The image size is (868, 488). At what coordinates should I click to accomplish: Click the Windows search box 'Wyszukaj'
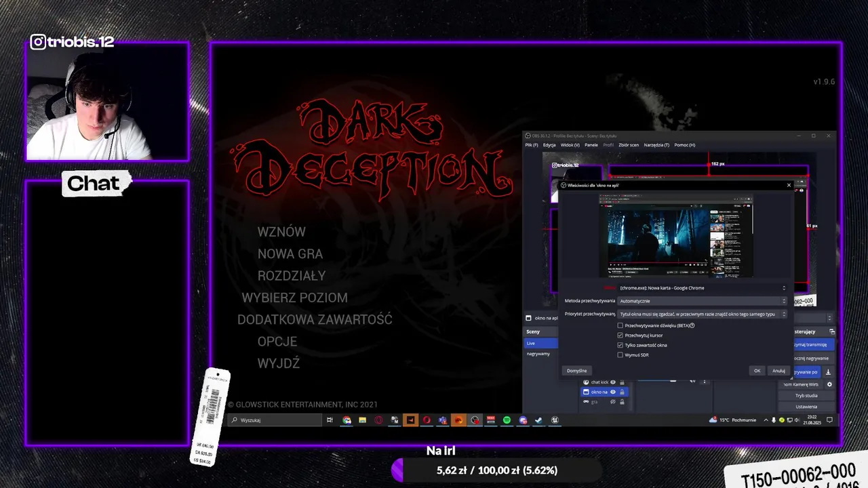coord(276,420)
